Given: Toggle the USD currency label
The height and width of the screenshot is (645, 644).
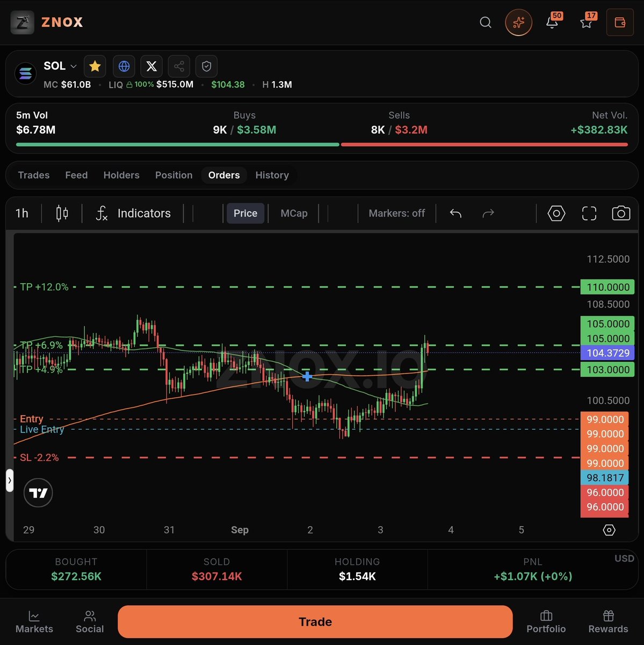Looking at the screenshot, I should pos(624,558).
